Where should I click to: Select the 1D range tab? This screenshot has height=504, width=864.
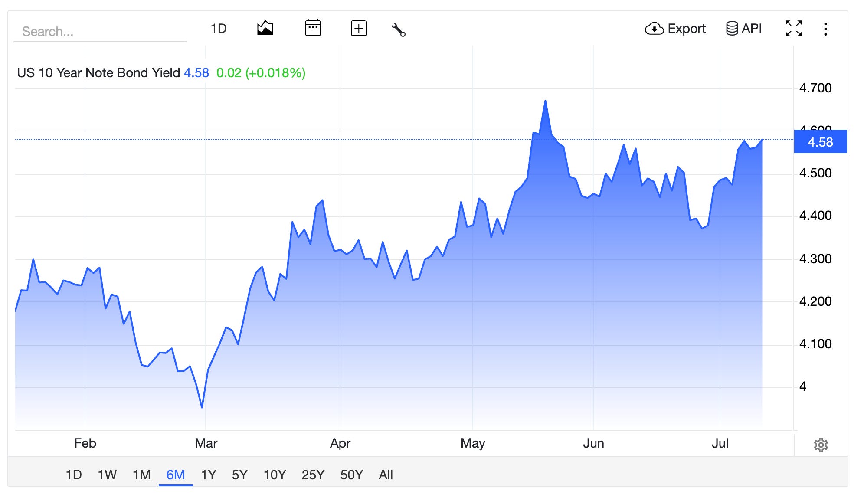pos(74,475)
